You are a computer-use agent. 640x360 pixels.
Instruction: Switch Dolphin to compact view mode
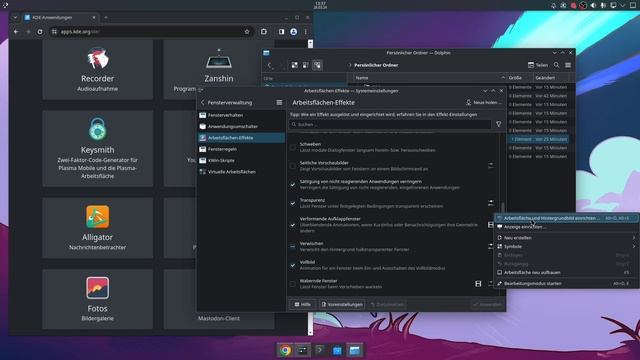tap(306, 65)
